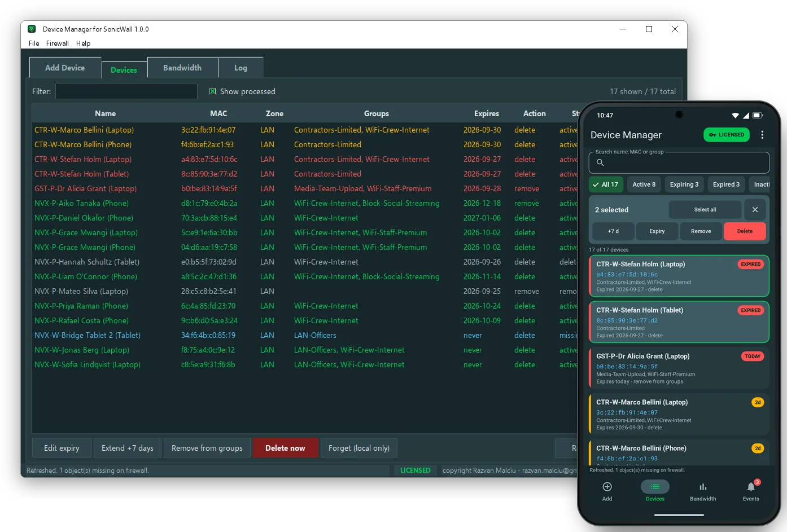Select the Expiring 3 filter chip
Screen dimensions: 787x532
point(684,184)
